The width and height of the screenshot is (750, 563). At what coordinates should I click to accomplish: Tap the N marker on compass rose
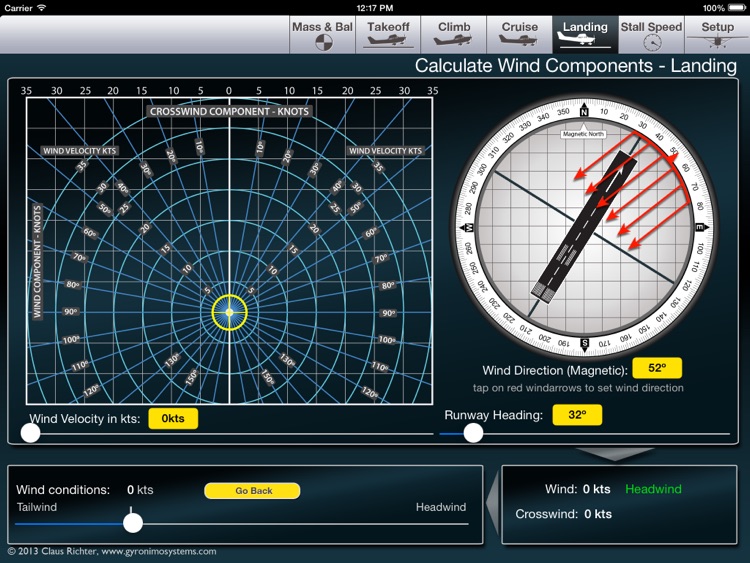tap(584, 111)
